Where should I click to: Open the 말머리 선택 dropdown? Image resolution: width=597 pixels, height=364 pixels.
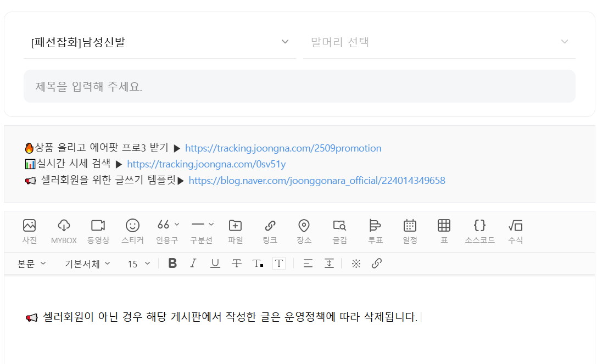coord(439,42)
